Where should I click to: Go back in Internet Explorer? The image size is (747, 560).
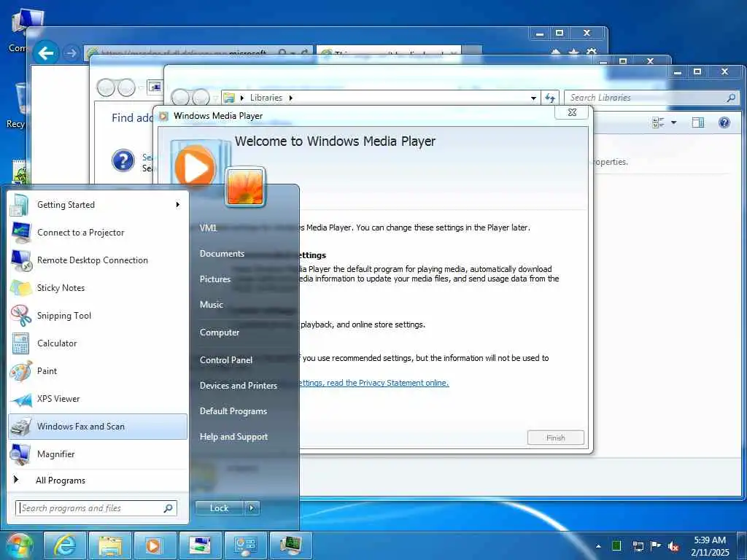pos(46,52)
